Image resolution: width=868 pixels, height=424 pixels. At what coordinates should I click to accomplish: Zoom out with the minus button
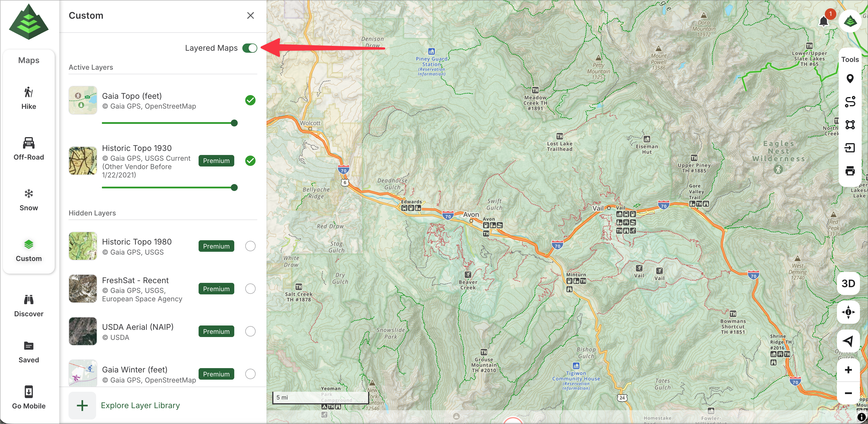[x=848, y=393]
